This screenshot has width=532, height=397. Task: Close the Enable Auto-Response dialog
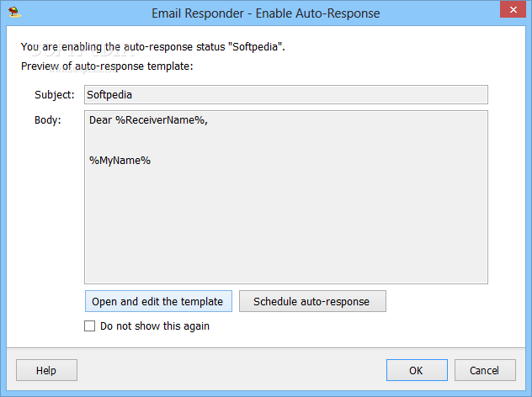pos(513,10)
